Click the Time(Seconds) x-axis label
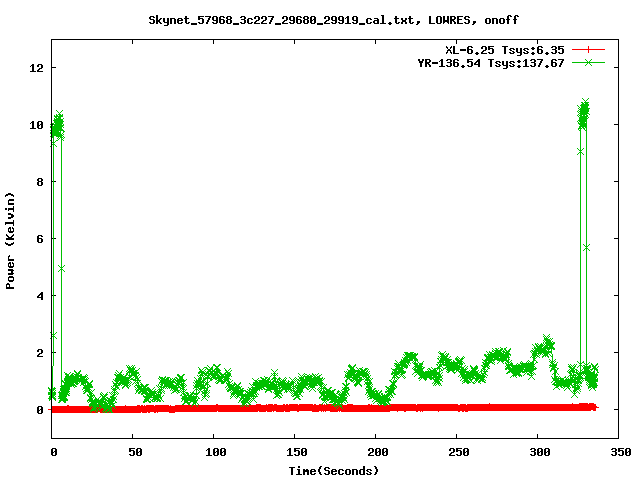This screenshot has width=640, height=480. pos(334,471)
